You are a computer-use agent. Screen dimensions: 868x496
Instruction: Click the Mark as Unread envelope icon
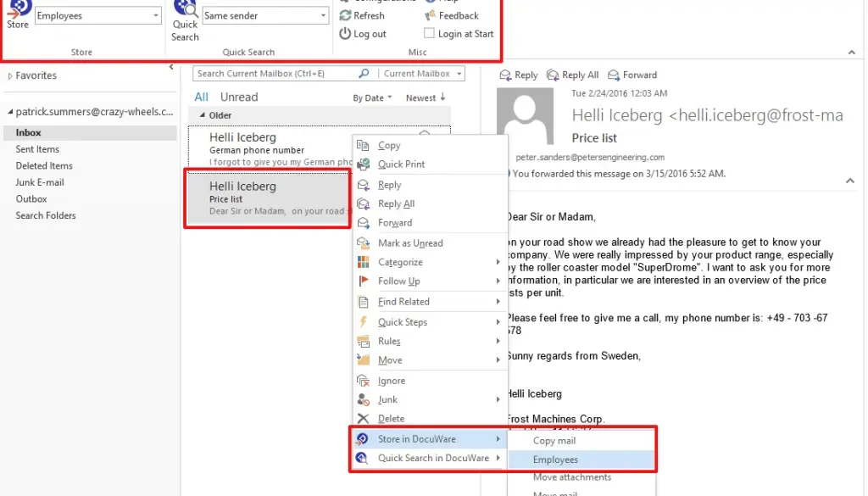point(363,243)
